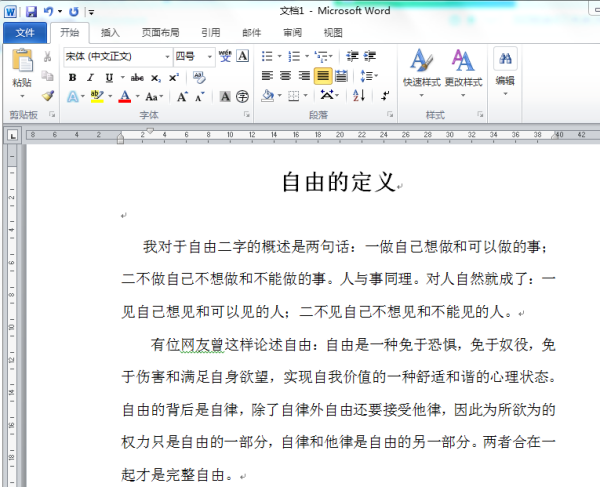This screenshot has width=600, height=487.
Task: Open the Borders dropdown arrow
Action: (305, 95)
